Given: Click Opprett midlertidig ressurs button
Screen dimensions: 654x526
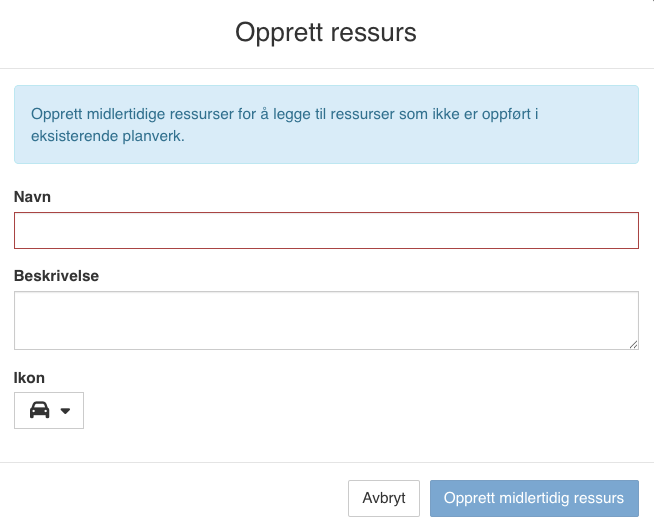Looking at the screenshot, I should click(x=534, y=498).
